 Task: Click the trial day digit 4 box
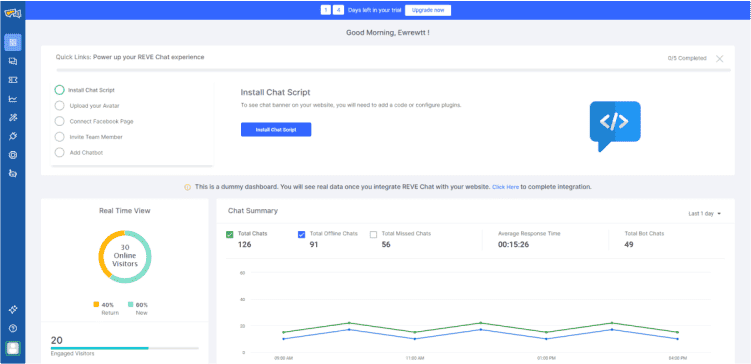pyautogui.click(x=338, y=10)
